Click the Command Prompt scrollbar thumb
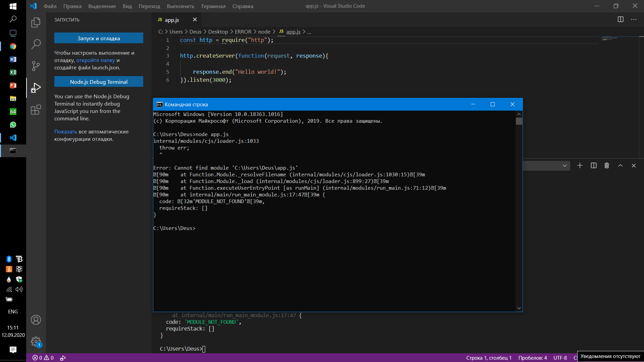The image size is (644, 362). click(x=519, y=121)
